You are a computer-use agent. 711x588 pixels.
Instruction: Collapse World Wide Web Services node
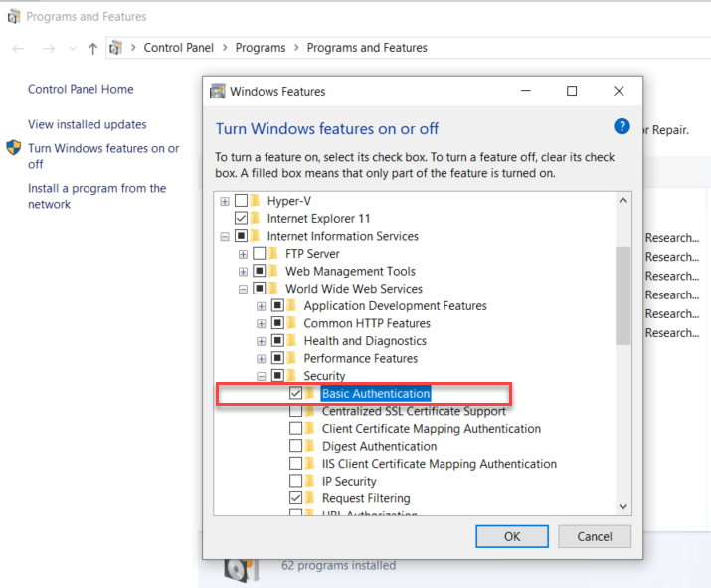pyautogui.click(x=243, y=289)
